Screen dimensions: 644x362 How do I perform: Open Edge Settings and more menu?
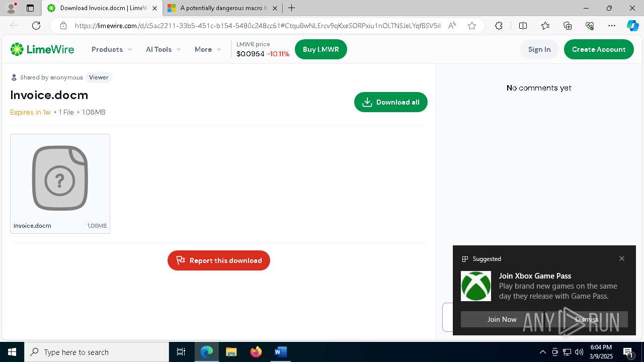click(612, 26)
